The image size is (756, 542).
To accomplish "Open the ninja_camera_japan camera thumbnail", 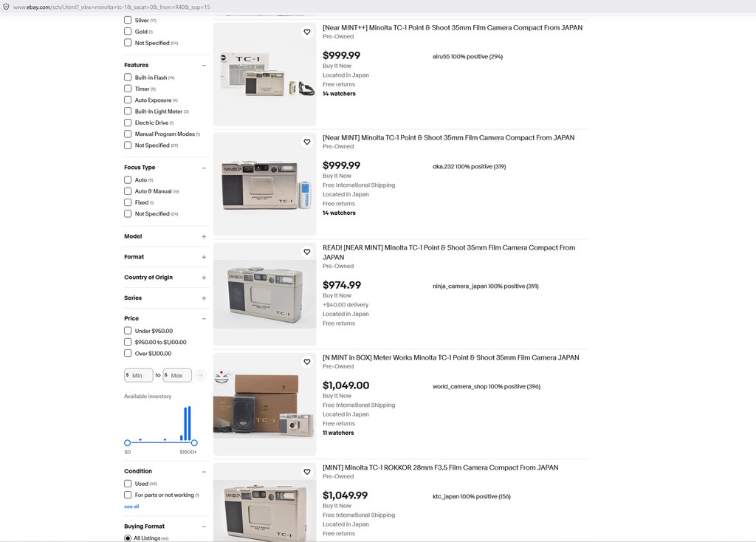I will [265, 294].
